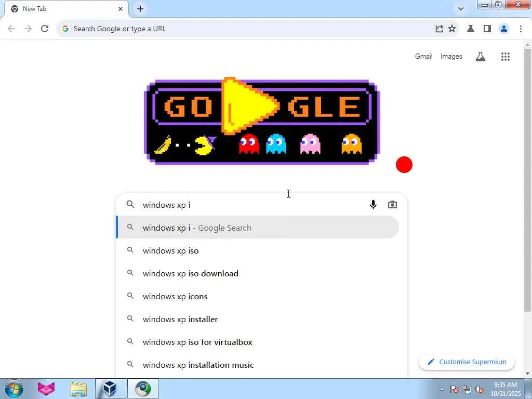
Task: Open the Google apps grid
Action: click(x=505, y=57)
